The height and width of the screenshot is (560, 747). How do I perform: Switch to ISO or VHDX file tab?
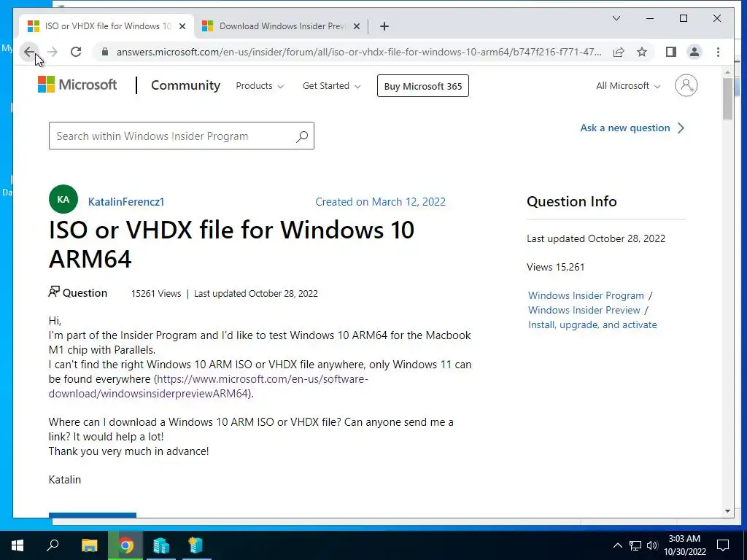(x=107, y=26)
